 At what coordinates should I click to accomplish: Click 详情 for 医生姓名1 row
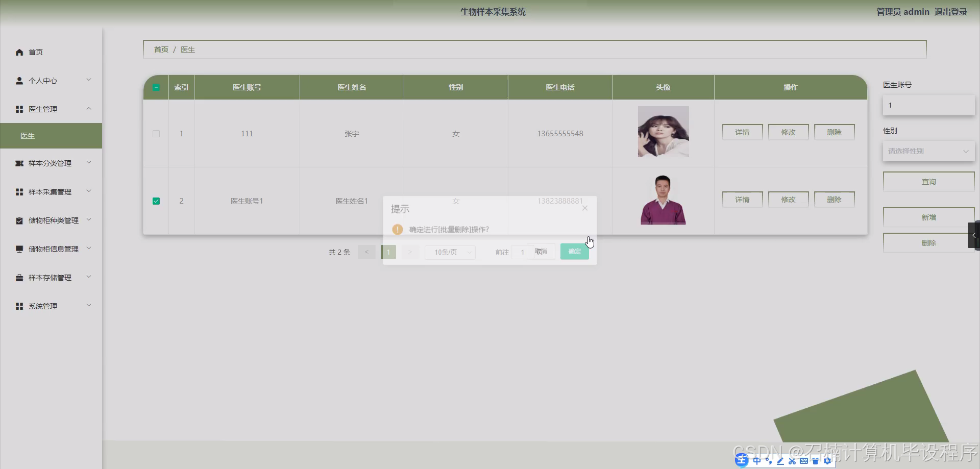(x=743, y=200)
